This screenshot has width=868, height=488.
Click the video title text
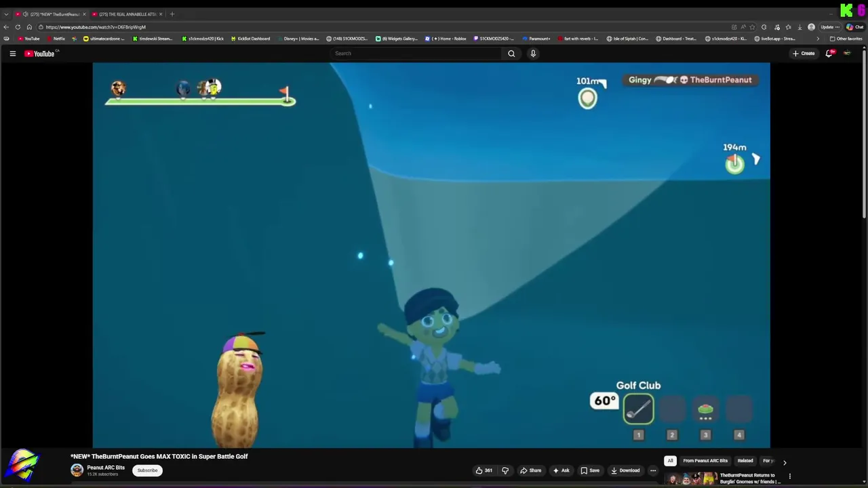coord(159,457)
